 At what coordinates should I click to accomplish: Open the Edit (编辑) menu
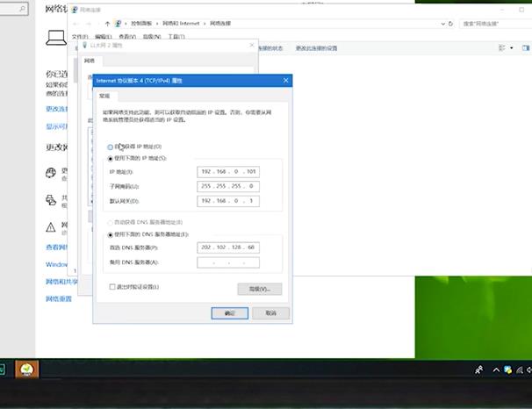click(x=104, y=37)
